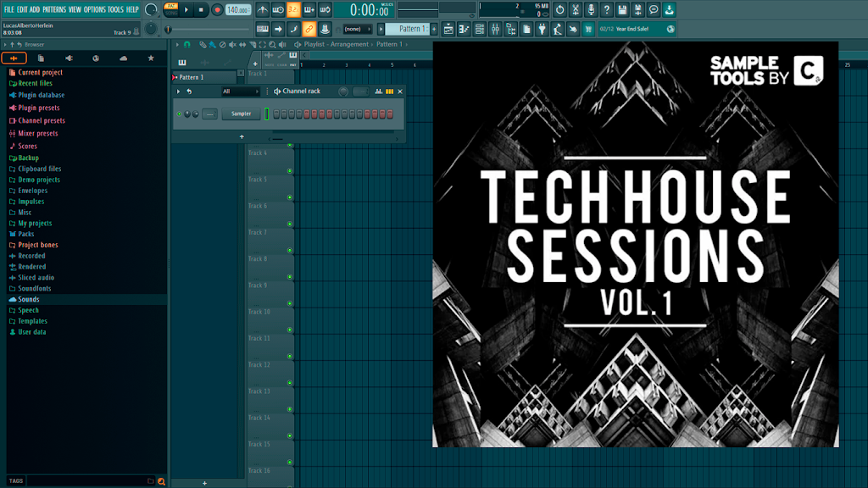Select the playlist magnet snap icon
The height and width of the screenshot is (488, 868).
tap(187, 44)
